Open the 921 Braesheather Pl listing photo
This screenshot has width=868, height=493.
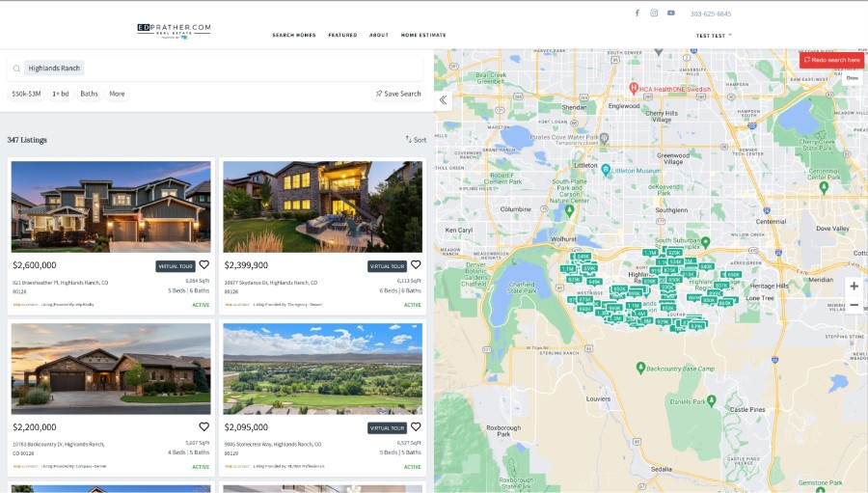111,206
